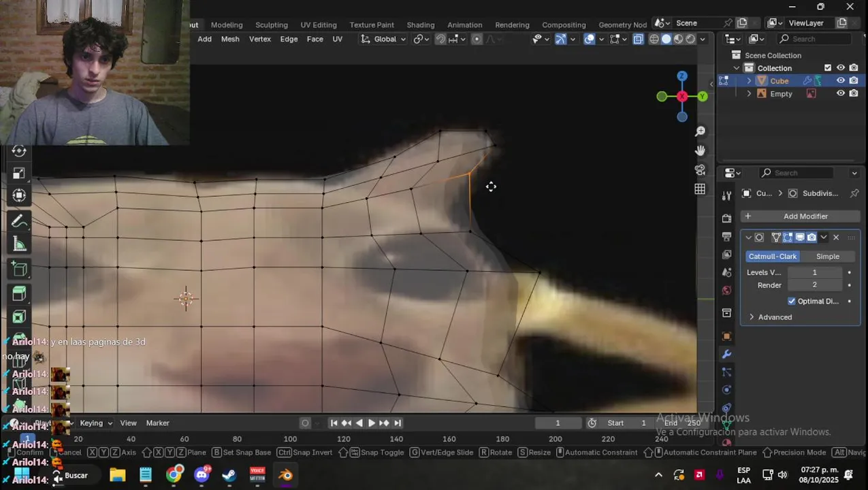
Task: Open the Shading workspace tab
Action: tap(421, 24)
